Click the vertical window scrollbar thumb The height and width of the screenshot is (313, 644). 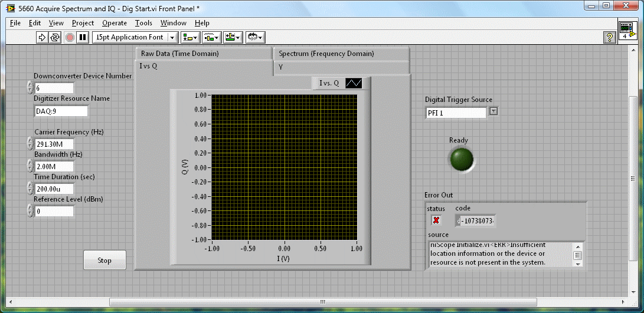(633, 177)
